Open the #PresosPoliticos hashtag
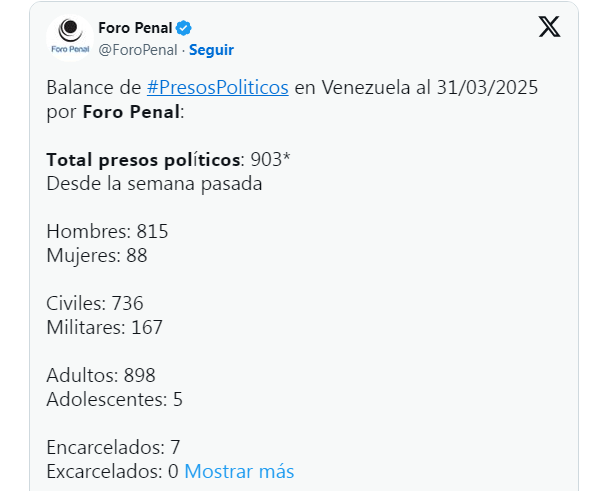This screenshot has height=491, width=604. point(218,87)
